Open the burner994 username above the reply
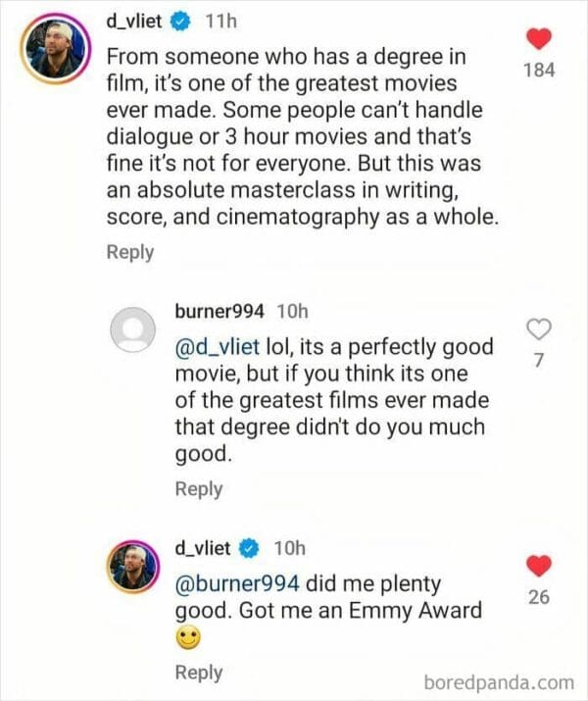This screenshot has height=701, width=588. (219, 311)
